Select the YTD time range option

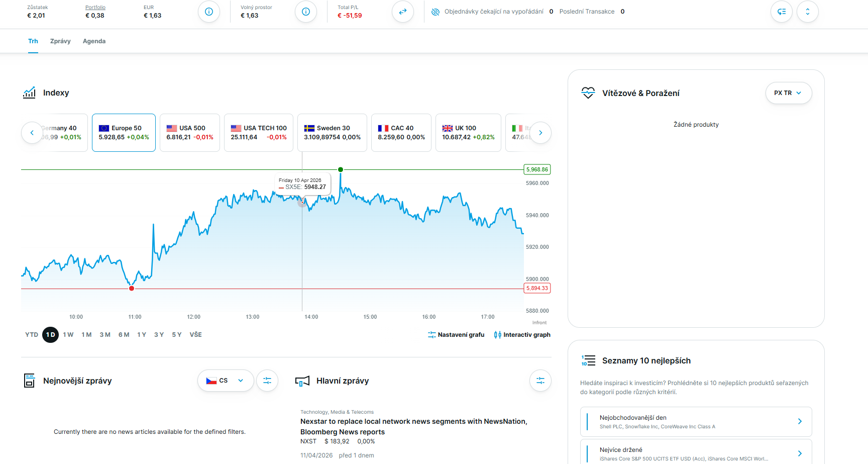[x=31, y=334]
